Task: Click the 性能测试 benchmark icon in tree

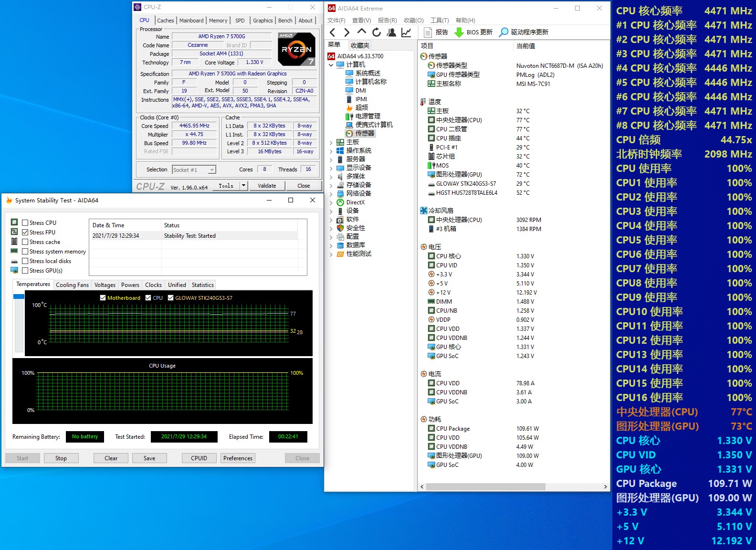Action: (x=340, y=254)
